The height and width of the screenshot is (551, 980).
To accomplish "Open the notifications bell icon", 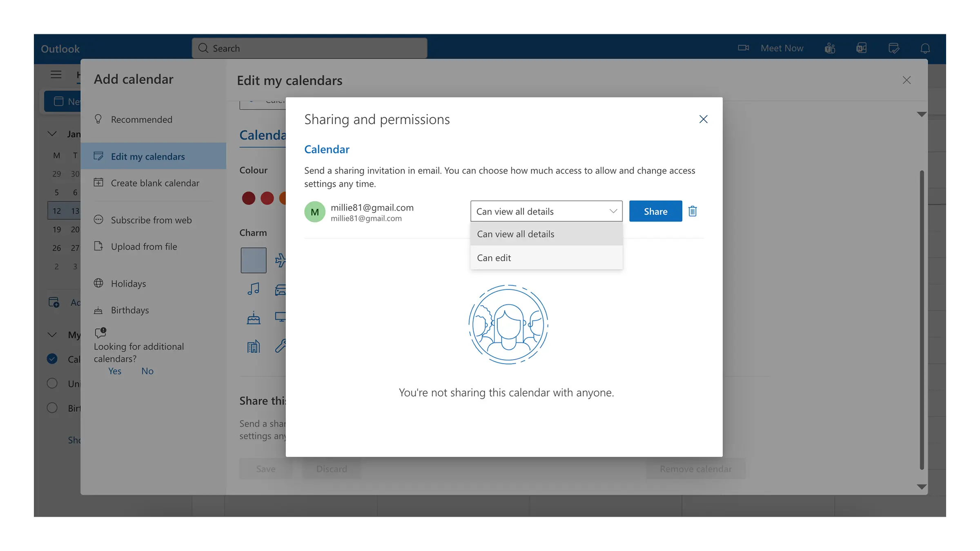I will 925,48.
